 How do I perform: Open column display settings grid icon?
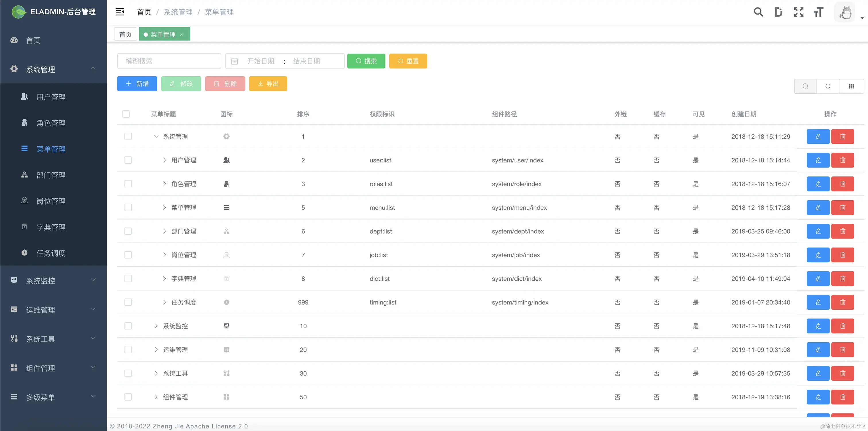pos(851,86)
